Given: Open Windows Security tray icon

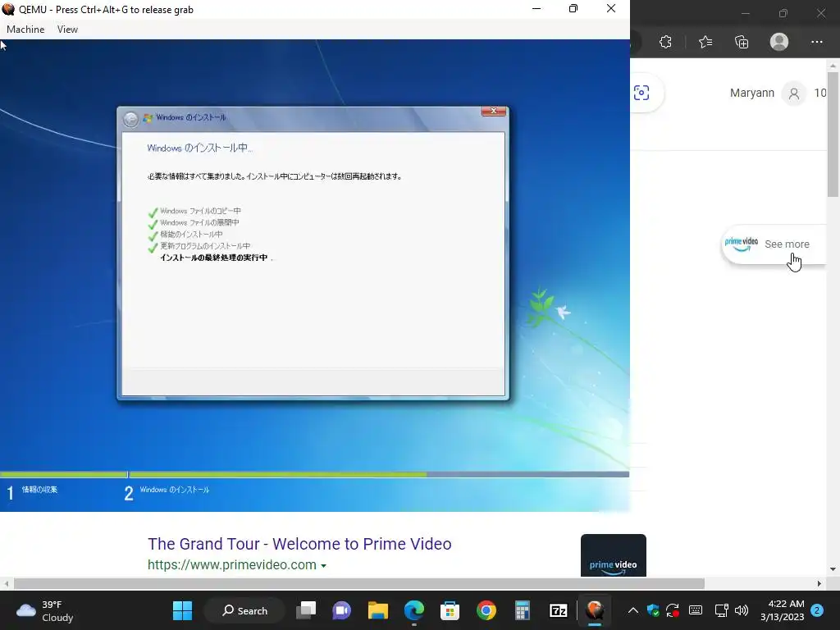Looking at the screenshot, I should pos(653,610).
